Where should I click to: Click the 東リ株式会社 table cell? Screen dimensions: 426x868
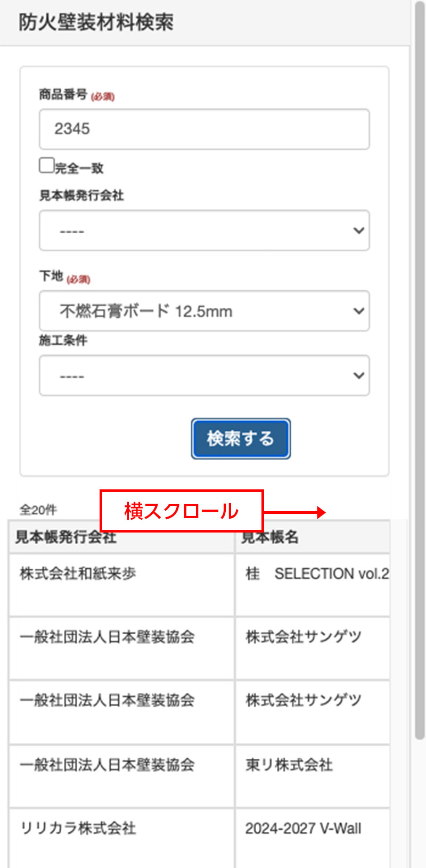pyautogui.click(x=289, y=765)
